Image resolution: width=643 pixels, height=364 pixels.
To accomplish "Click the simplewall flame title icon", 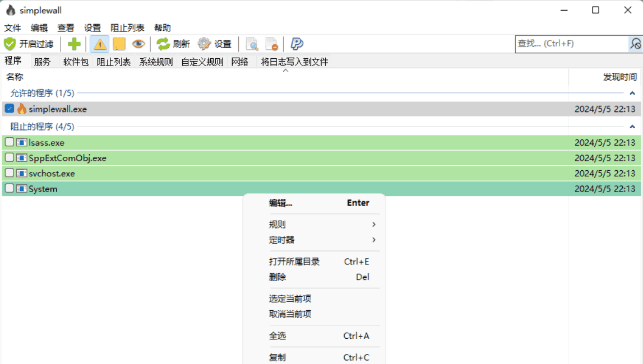I will coord(11,10).
